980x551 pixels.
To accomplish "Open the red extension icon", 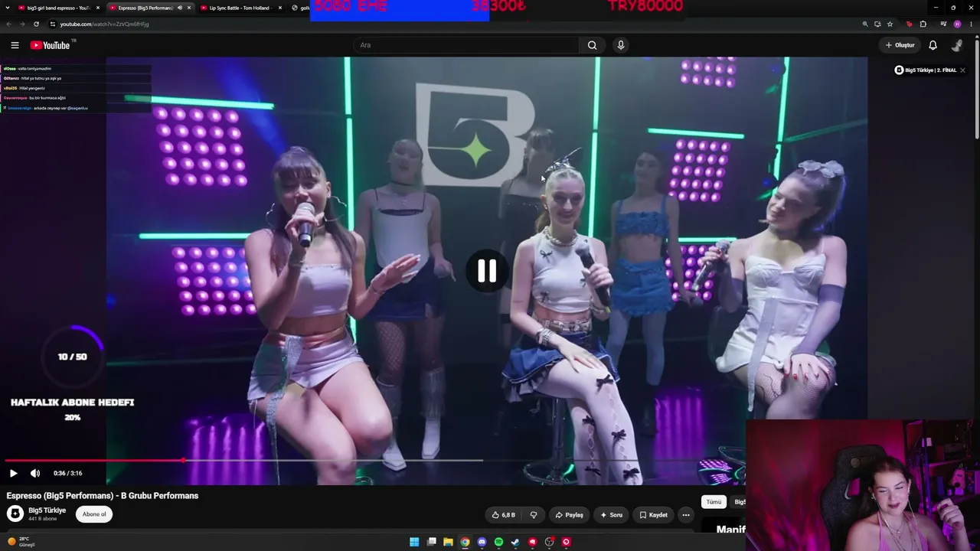I will [x=910, y=24].
